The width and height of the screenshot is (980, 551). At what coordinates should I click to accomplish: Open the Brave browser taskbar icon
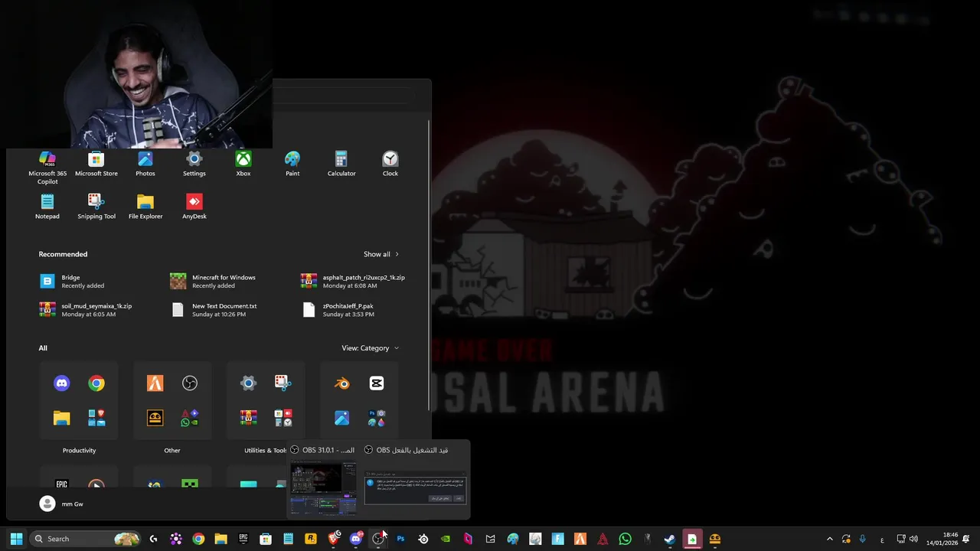click(333, 539)
